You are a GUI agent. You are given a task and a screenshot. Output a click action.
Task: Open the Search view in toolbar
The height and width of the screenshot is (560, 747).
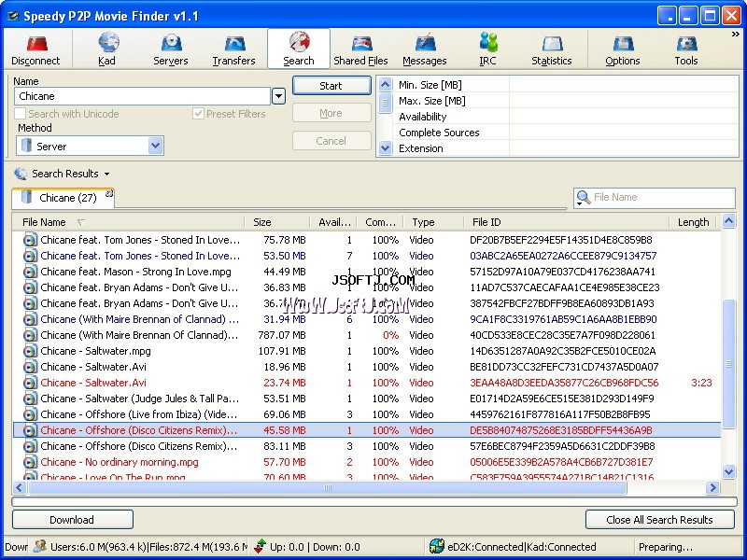[299, 49]
